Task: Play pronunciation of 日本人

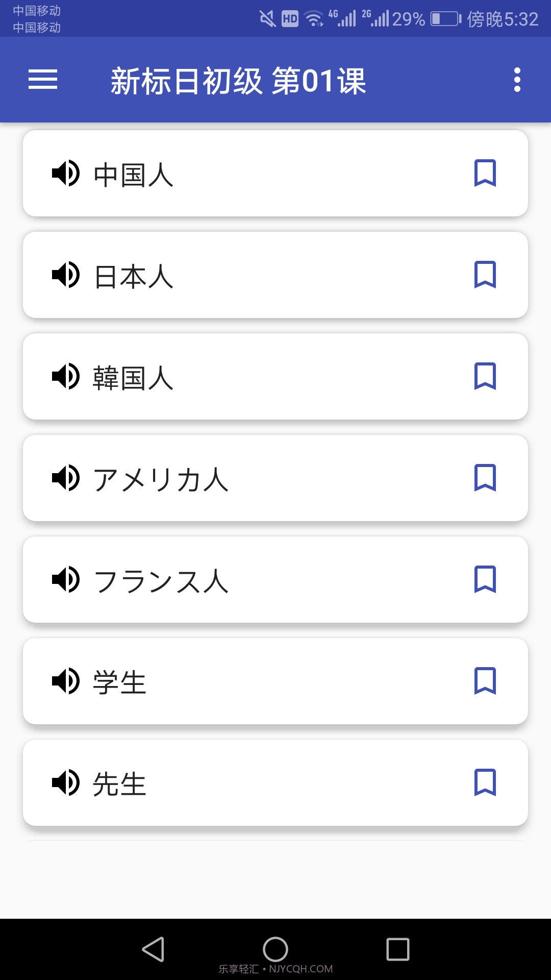Action: (x=66, y=275)
